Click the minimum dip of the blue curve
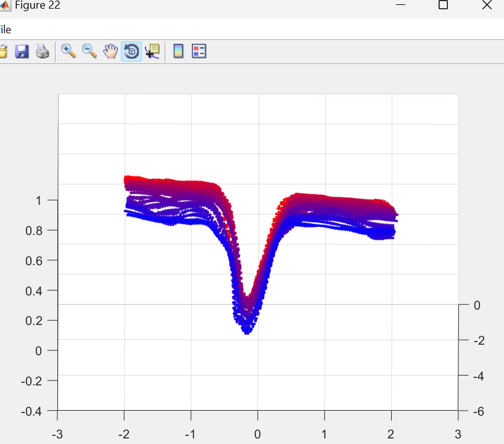The image size is (504, 444). pyautogui.click(x=247, y=331)
